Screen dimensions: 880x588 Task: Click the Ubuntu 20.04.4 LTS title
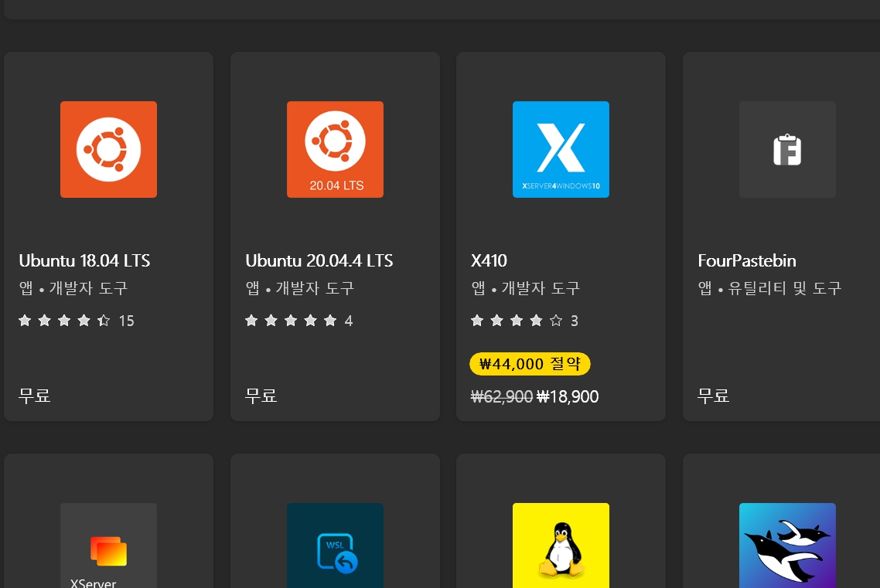tap(319, 260)
